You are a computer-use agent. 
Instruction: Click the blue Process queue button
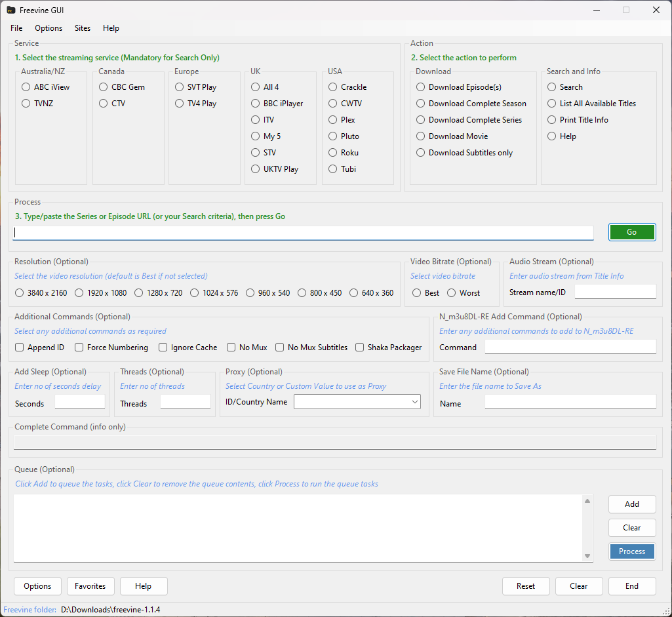click(x=631, y=551)
